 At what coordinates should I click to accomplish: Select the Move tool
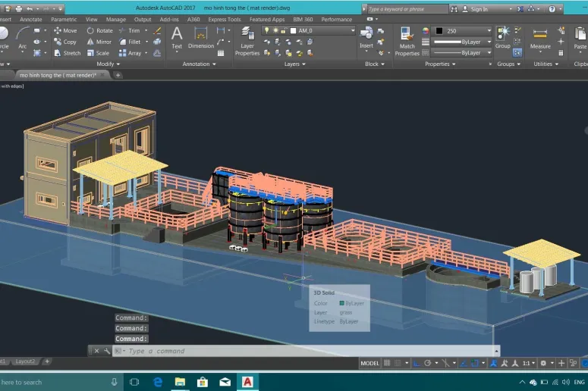(65, 31)
